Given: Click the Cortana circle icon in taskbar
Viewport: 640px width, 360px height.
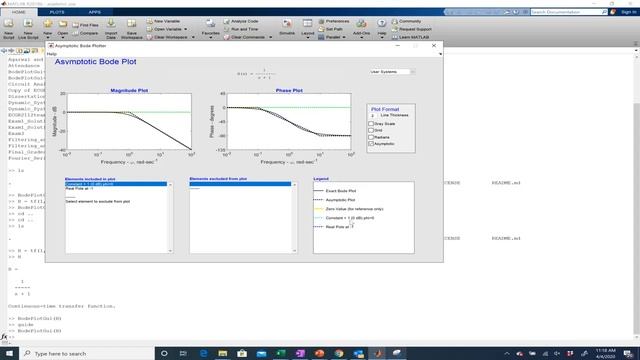Looking at the screenshot, I should coord(164,353).
